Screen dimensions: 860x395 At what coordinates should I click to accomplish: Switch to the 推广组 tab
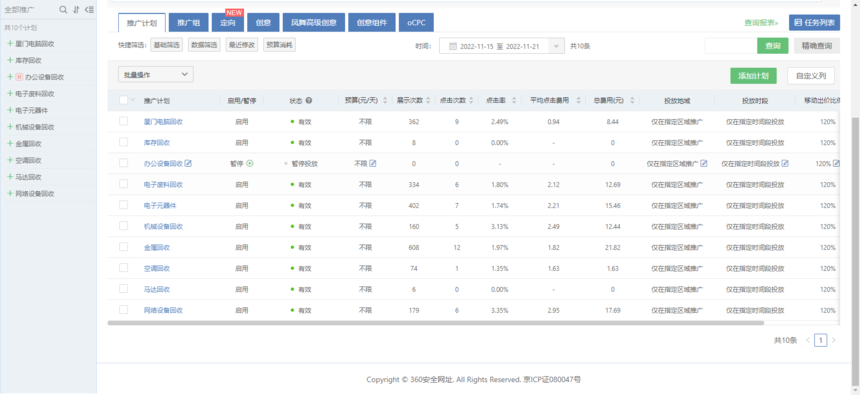(188, 23)
